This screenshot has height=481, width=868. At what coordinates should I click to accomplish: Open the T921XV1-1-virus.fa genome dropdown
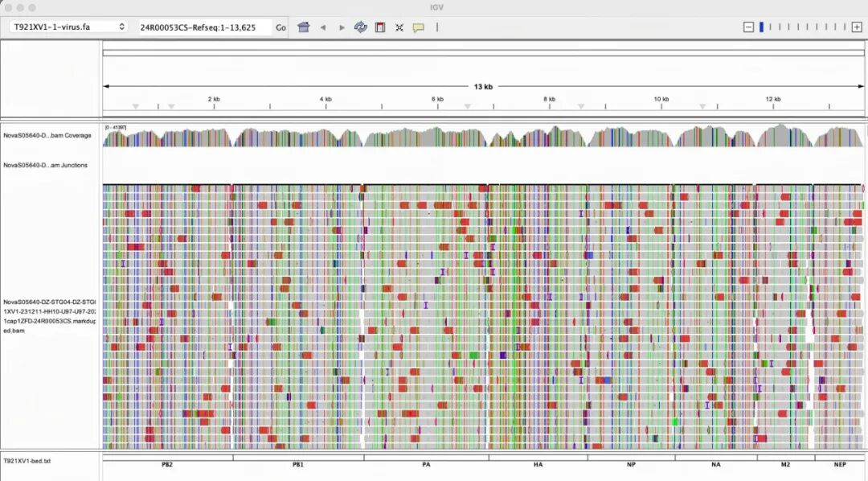point(68,27)
